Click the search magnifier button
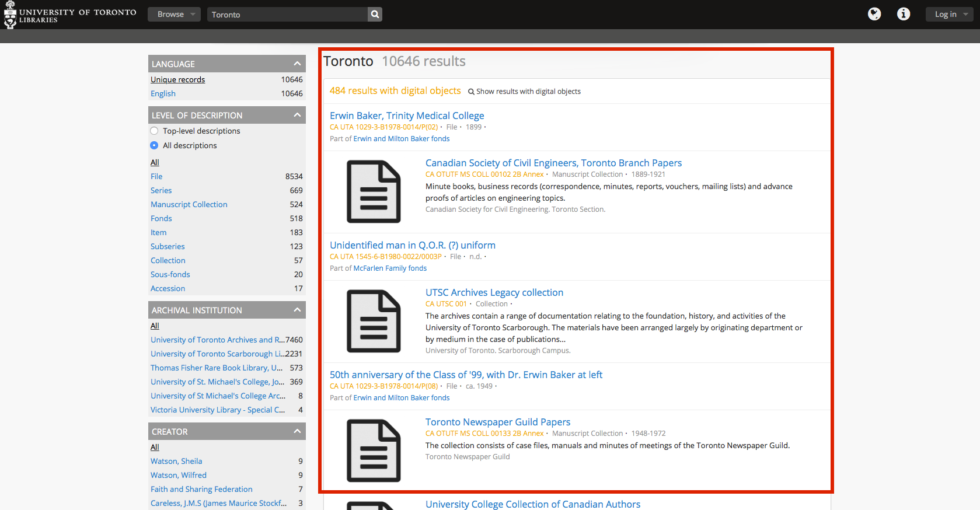The image size is (980, 510). tap(375, 14)
